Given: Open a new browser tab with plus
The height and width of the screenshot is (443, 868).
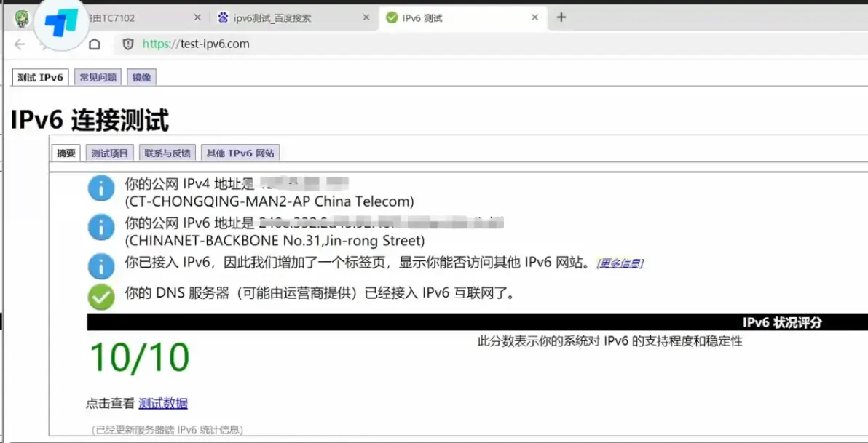Looking at the screenshot, I should pyautogui.click(x=561, y=17).
